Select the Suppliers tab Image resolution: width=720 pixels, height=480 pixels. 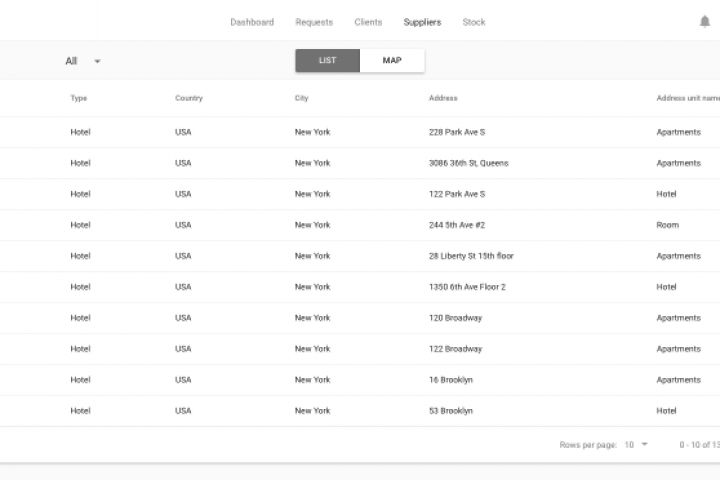(422, 22)
